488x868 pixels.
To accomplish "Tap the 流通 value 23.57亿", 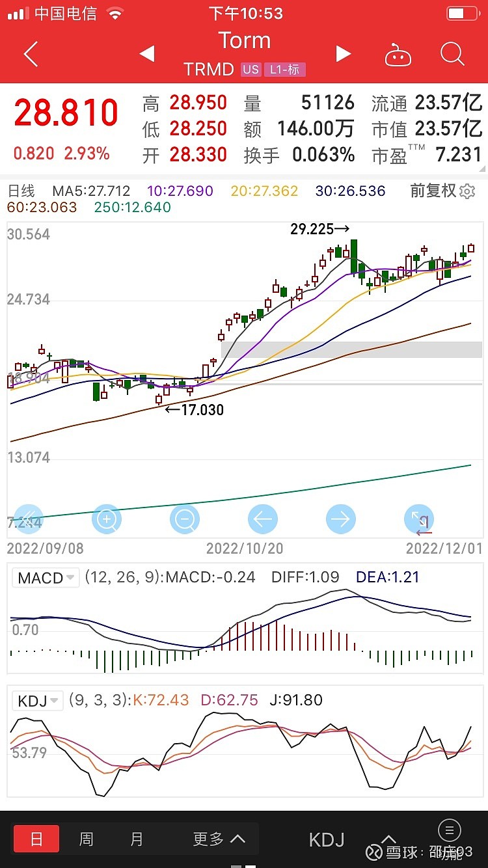I will [x=448, y=103].
